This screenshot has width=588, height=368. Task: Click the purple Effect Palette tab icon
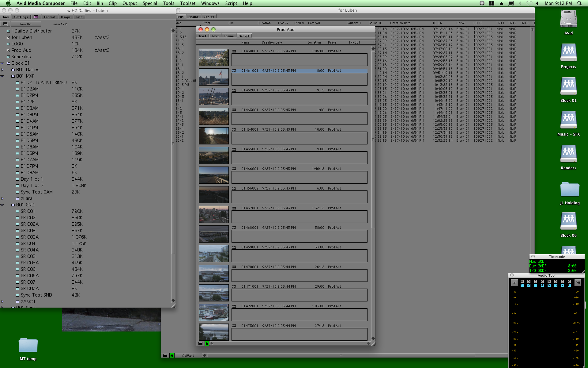coord(36,17)
